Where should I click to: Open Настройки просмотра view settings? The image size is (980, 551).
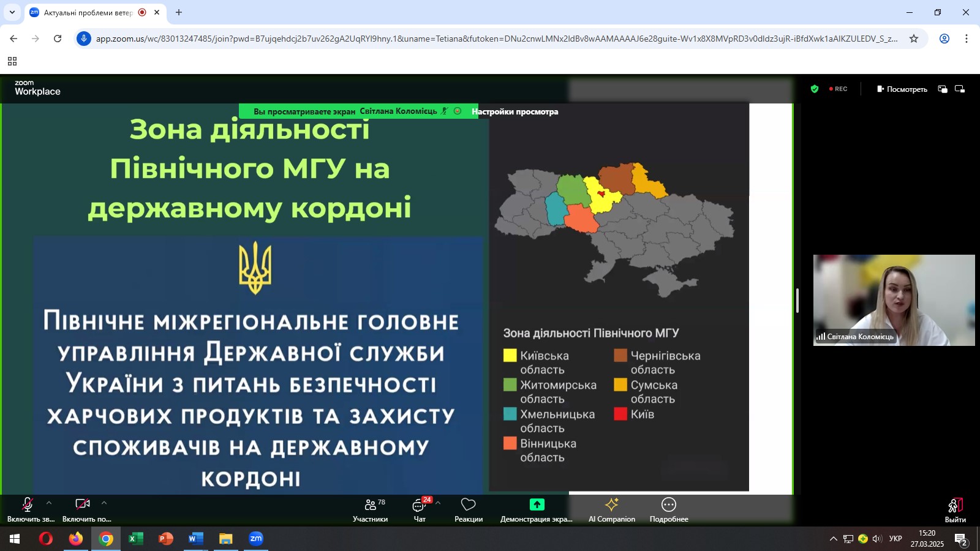click(515, 111)
